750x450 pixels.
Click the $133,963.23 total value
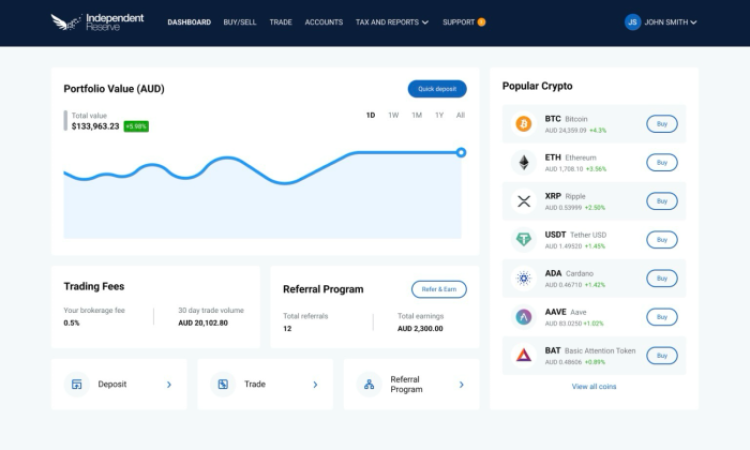point(95,126)
